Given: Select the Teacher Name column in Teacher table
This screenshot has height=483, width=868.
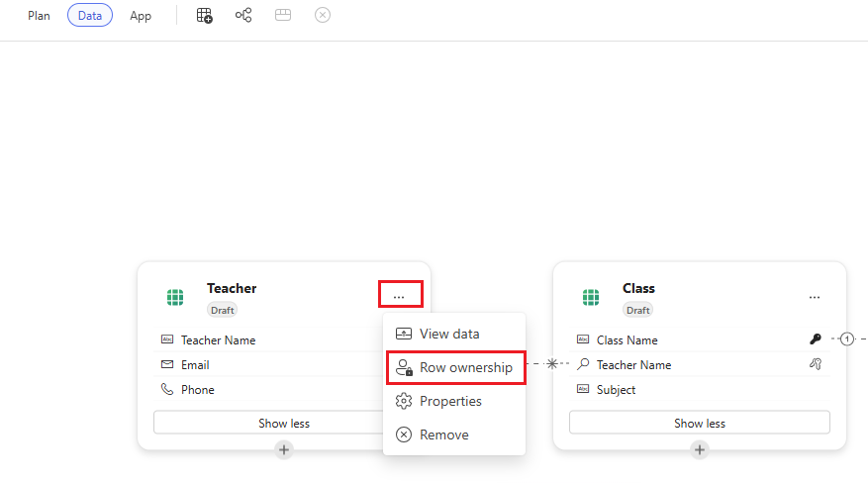Looking at the screenshot, I should click(x=268, y=339).
